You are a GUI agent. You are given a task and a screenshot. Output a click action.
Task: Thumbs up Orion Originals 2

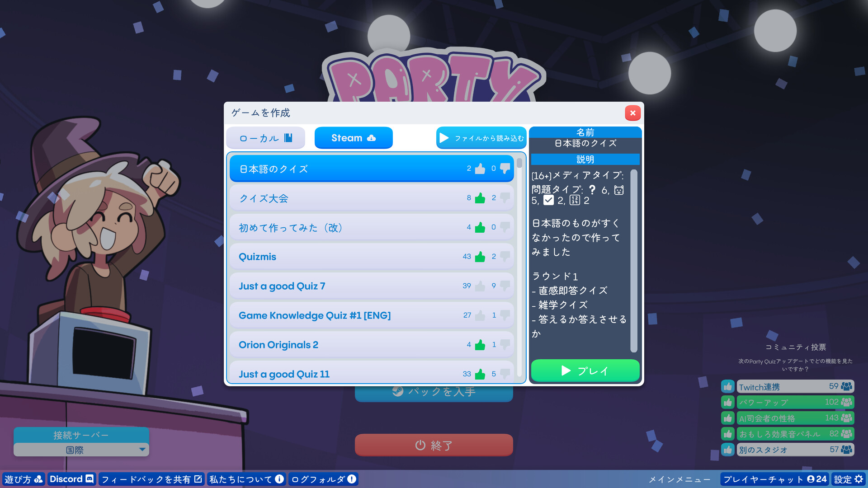pyautogui.click(x=480, y=345)
